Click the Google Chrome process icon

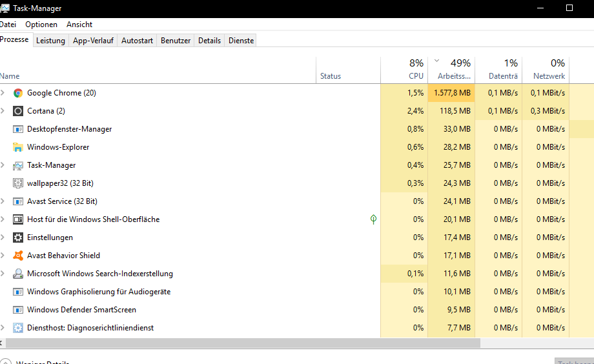click(18, 93)
